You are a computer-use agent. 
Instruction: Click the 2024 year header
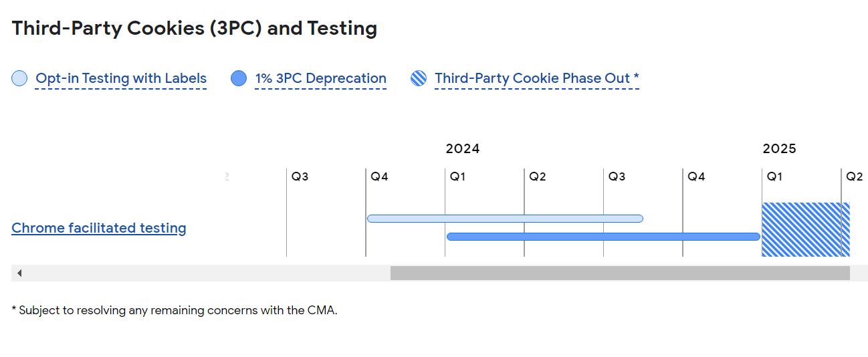(x=463, y=149)
